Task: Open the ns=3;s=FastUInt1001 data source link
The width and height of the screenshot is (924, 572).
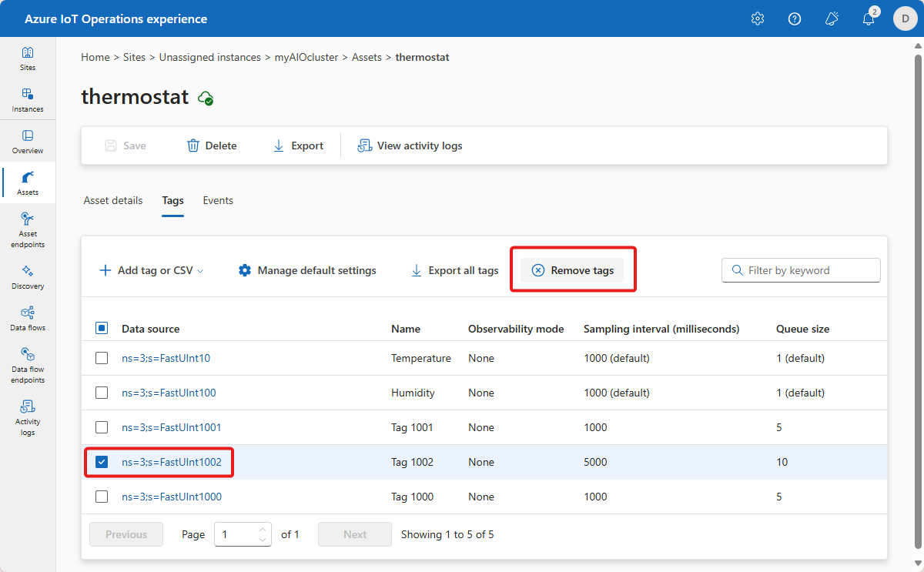Action: coord(172,427)
